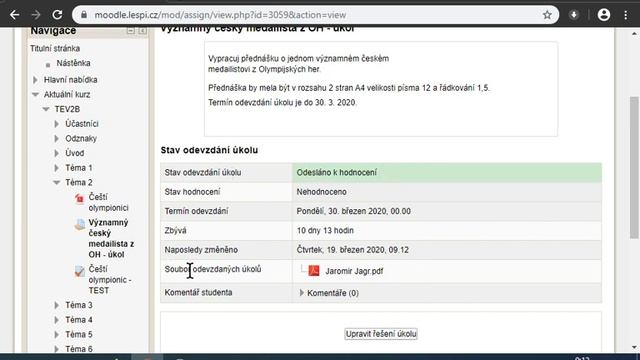640x360 pixels.
Task: Click the '10 dny 13 hodin' value
Action: [x=325, y=231]
